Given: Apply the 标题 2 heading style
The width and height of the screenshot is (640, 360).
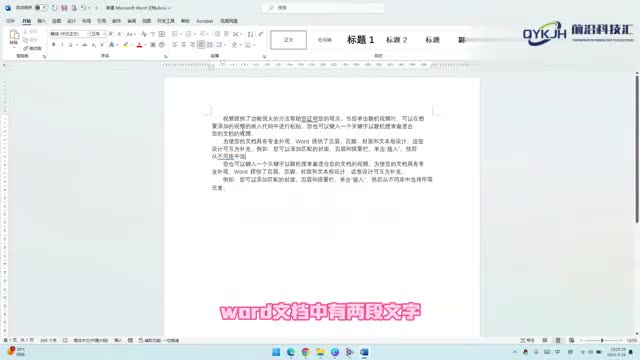Looking at the screenshot, I should pyautogui.click(x=396, y=40).
